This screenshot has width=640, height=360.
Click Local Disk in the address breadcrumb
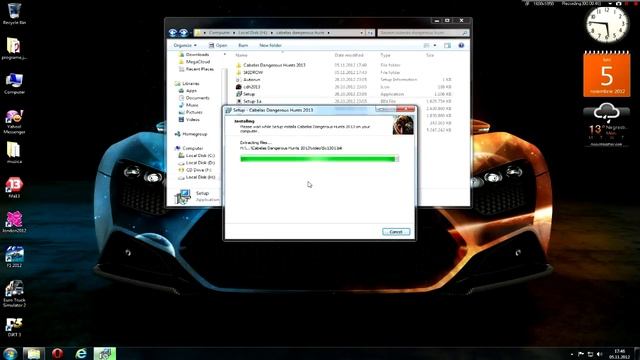(252, 33)
